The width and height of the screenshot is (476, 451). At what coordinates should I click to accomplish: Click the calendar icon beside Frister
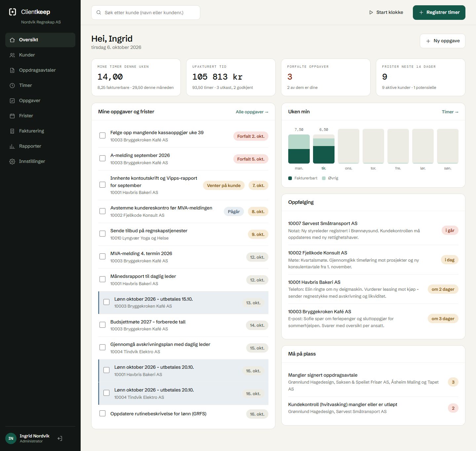pyautogui.click(x=12, y=116)
